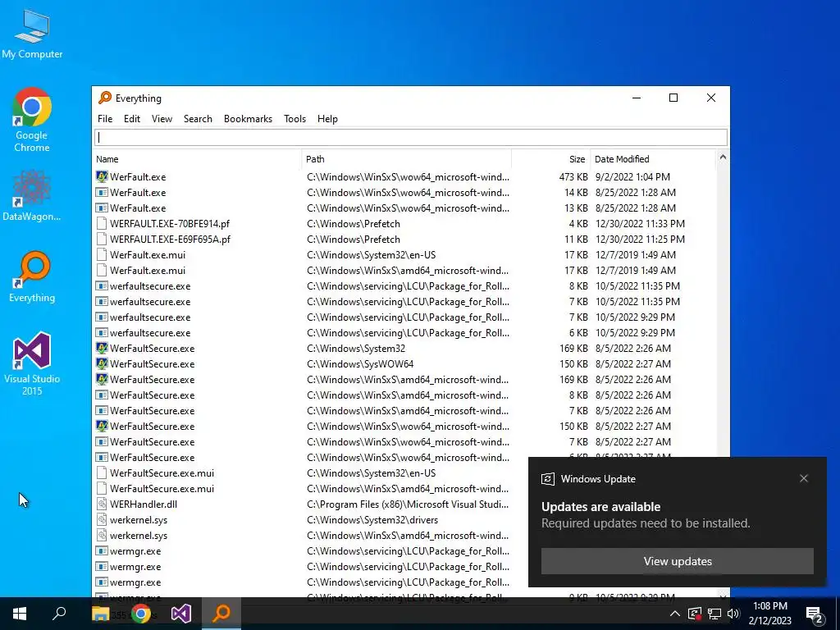Click the 9/2/2022 1:04 PM date cell
840x630 pixels.
pos(632,177)
